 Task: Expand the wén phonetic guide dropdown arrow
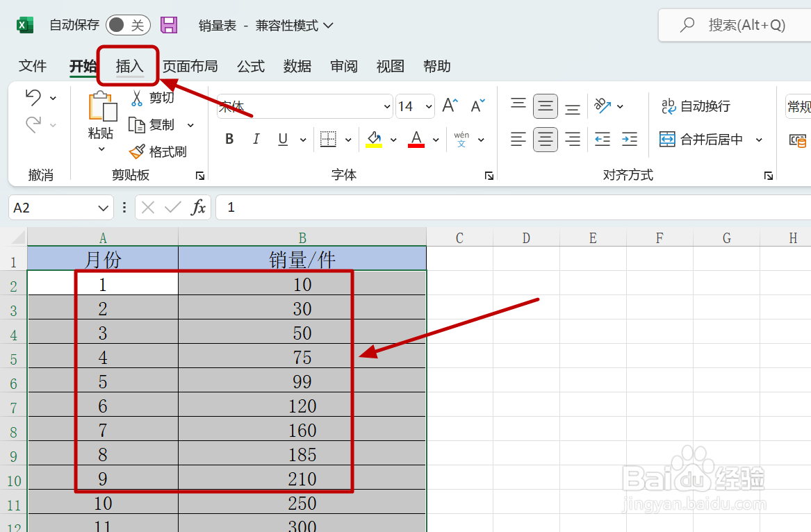(x=481, y=140)
